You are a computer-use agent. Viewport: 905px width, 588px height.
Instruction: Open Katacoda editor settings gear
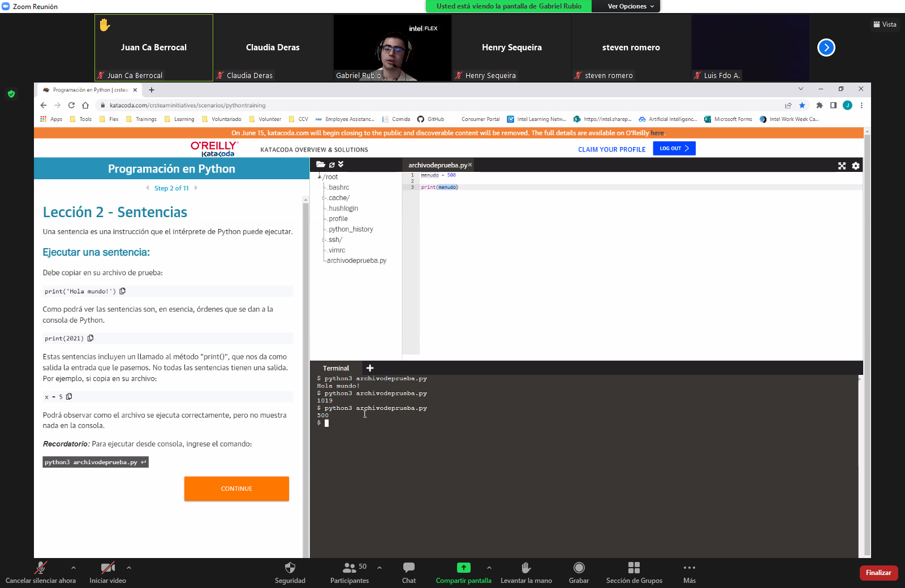856,166
